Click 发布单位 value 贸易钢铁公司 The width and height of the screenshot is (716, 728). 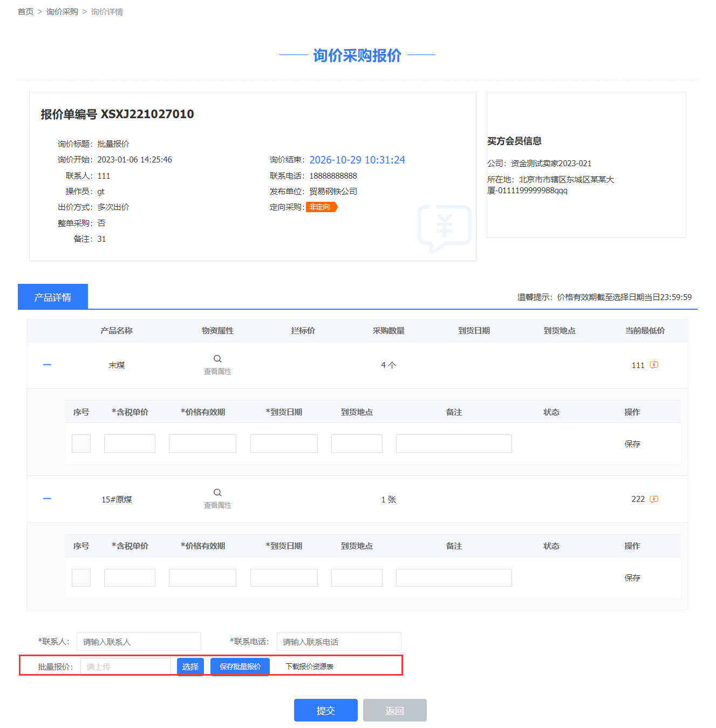[333, 192]
